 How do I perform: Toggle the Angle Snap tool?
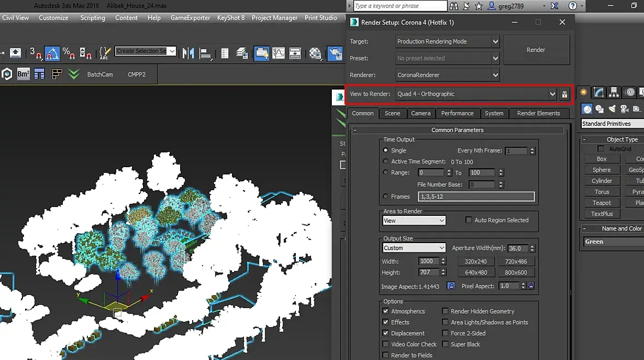[52, 52]
